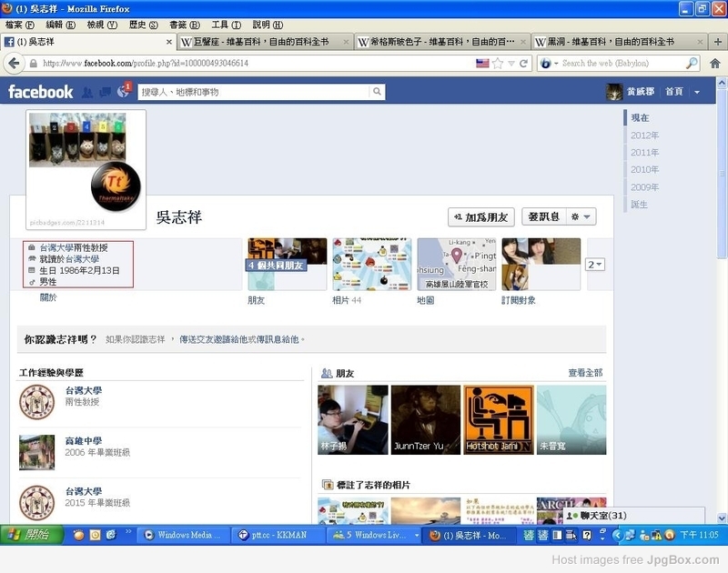Image resolution: width=728 pixels, height=573 pixels.
Task: Click the bookmark star in the address bar
Action: (x=498, y=64)
